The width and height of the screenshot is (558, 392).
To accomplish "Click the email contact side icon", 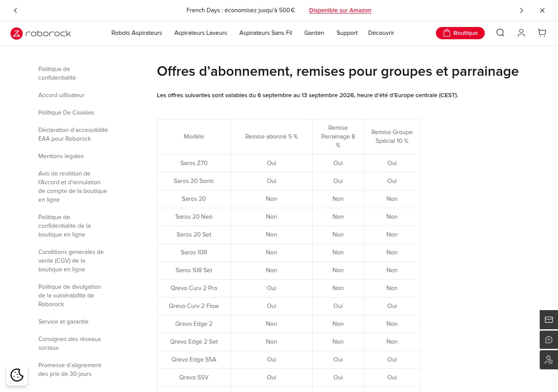I will pos(549,320).
